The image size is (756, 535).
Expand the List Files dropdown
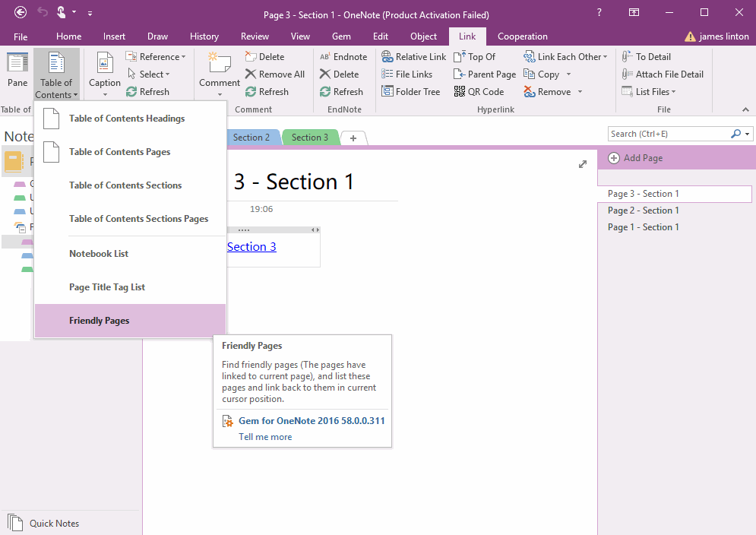(648, 92)
